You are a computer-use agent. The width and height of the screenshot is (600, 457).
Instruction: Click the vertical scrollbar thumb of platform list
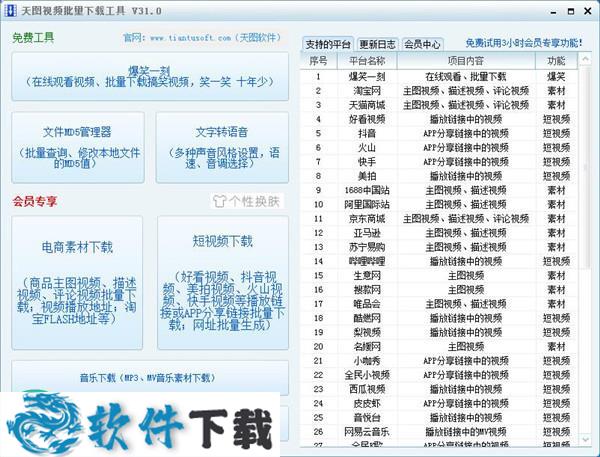click(x=585, y=167)
